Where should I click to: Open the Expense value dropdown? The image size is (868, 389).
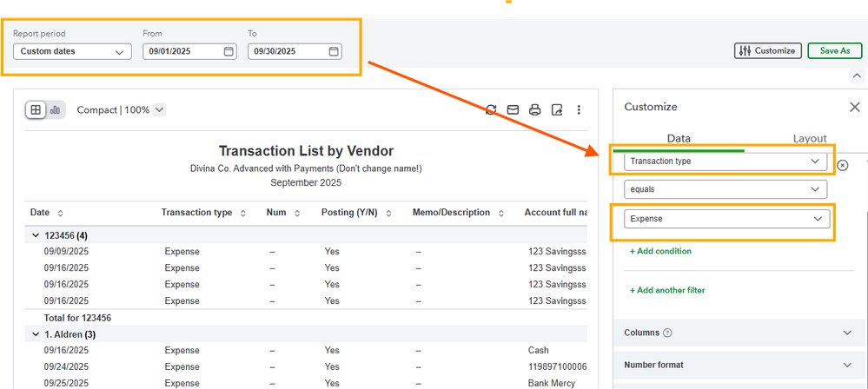727,219
